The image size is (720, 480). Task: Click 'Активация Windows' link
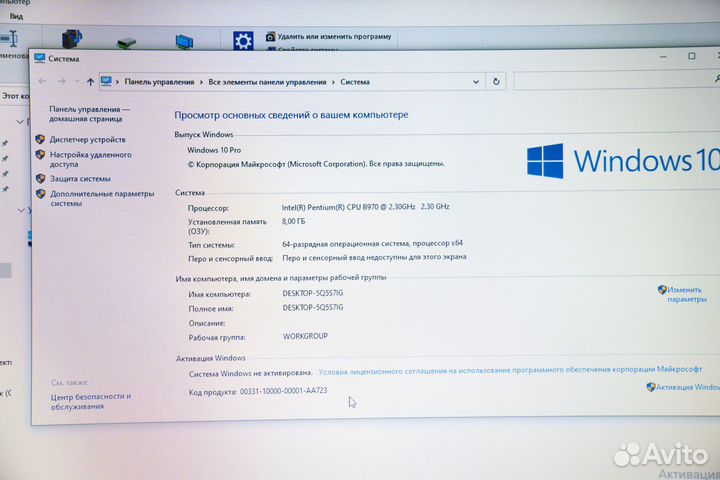(x=687, y=387)
